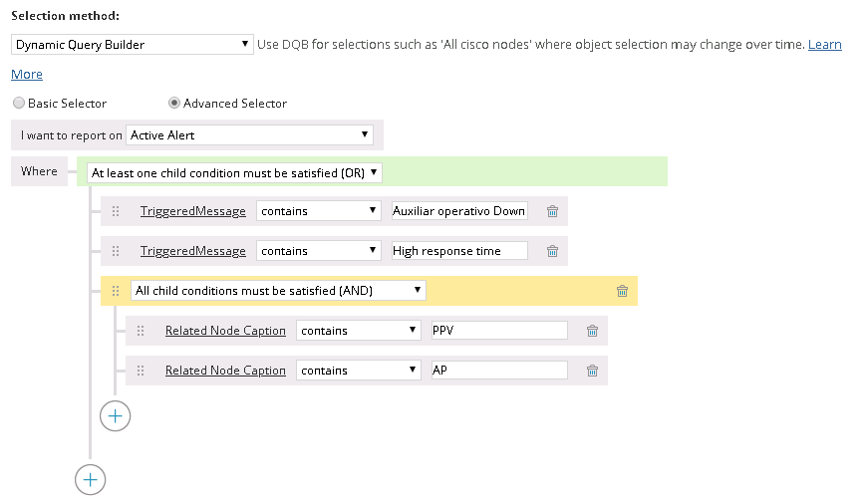Expand the 'At least one child condition' OR dropdown
The image size is (868, 504).
pos(234,172)
